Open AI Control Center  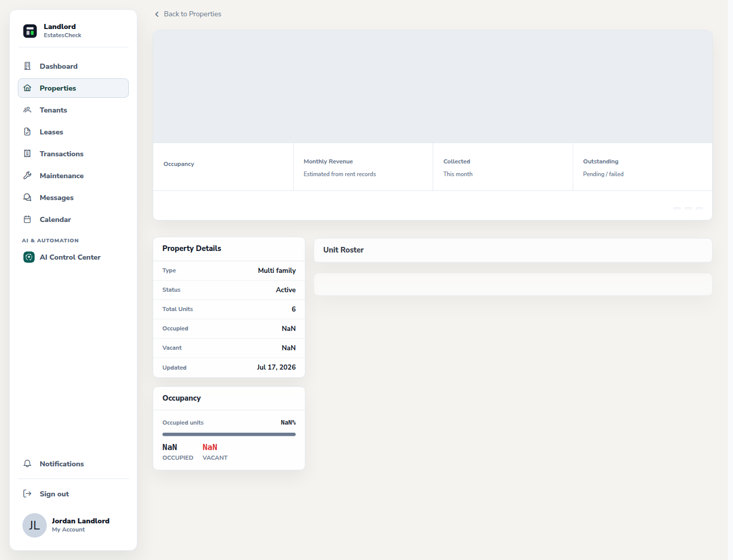pyautogui.click(x=73, y=257)
